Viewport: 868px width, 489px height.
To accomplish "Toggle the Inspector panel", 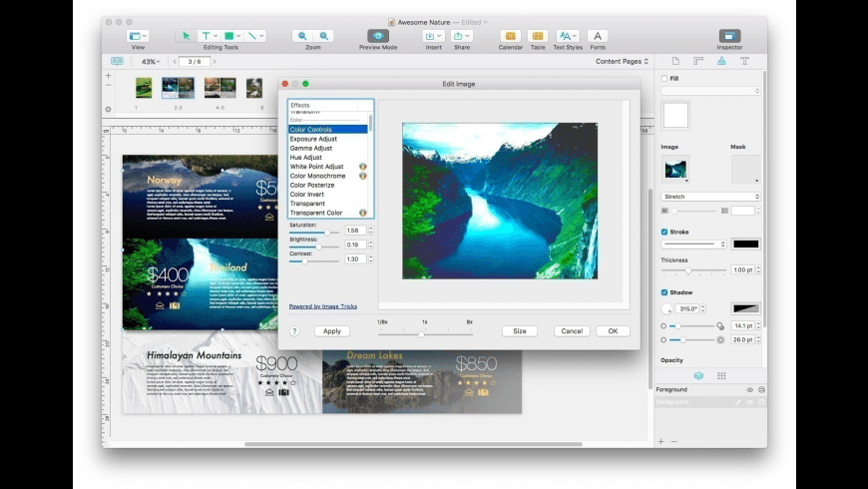I will (x=729, y=36).
